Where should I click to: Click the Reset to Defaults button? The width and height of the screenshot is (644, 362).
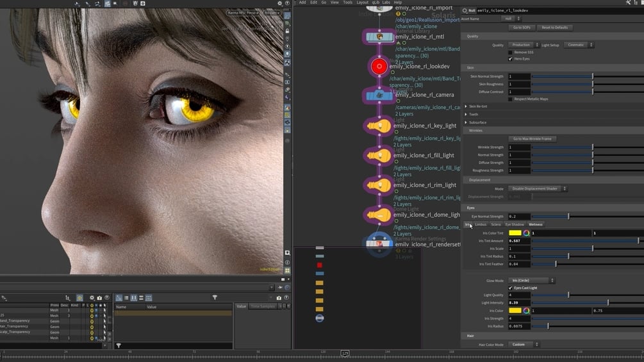pos(554,28)
